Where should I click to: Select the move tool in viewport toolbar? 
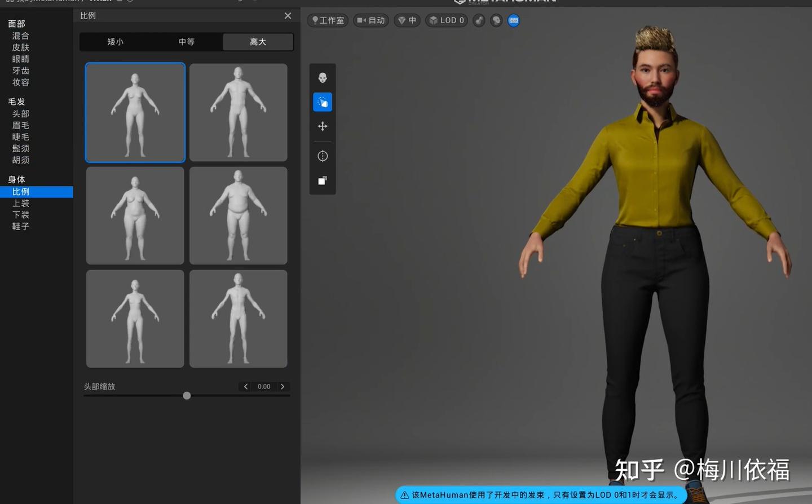[322, 126]
